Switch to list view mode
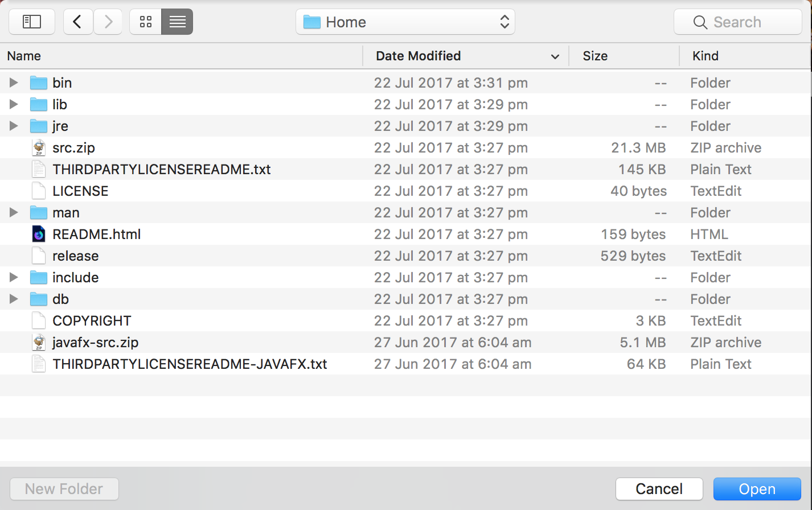This screenshot has width=812, height=510. click(x=177, y=22)
